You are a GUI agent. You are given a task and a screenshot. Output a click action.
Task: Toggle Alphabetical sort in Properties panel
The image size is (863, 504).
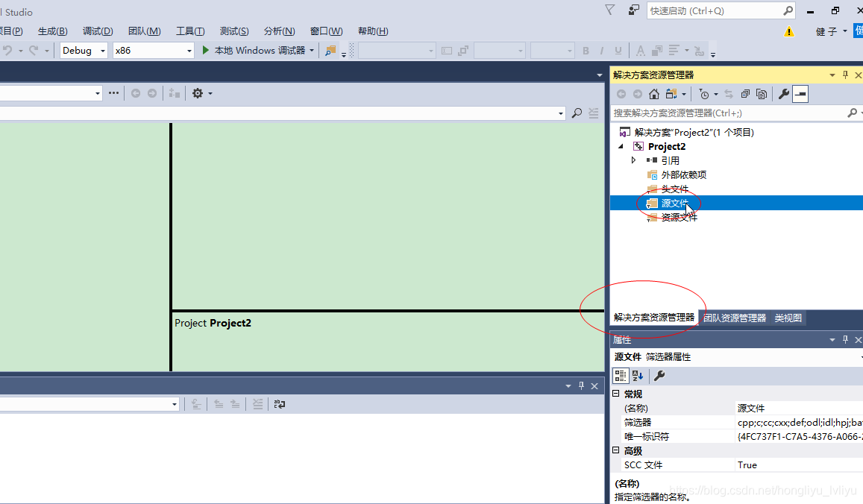click(638, 376)
